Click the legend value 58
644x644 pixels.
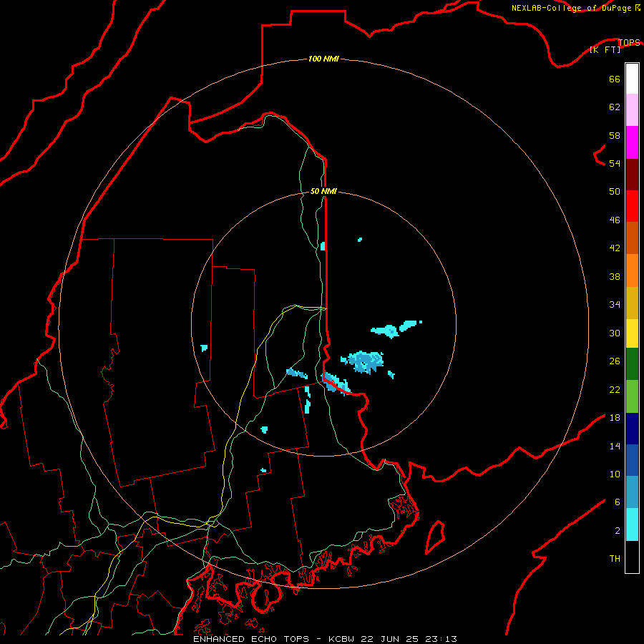coord(615,135)
